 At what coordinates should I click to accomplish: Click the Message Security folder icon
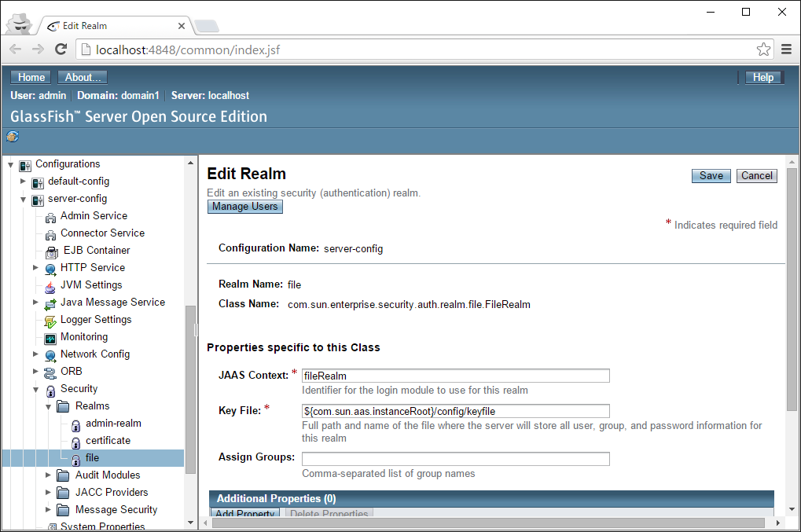point(63,510)
